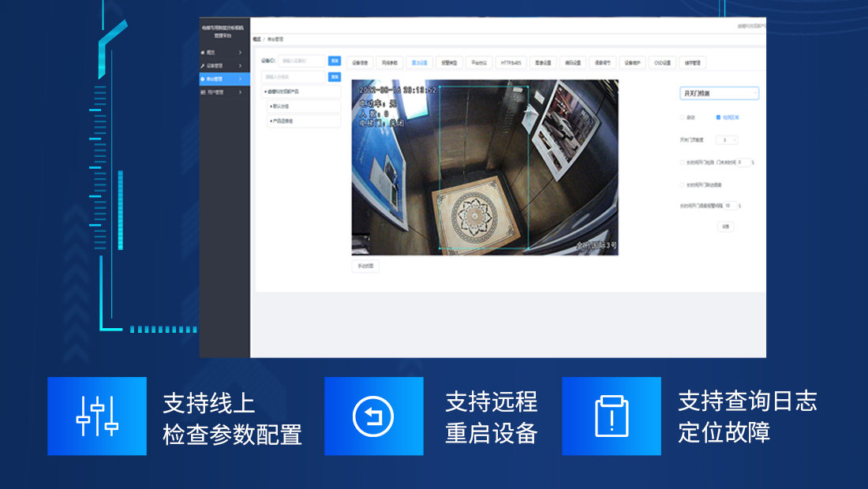The height and width of the screenshot is (489, 868).
Task: Open the 开关门灵敏度 sensitivity dropdown
Action: 725,140
